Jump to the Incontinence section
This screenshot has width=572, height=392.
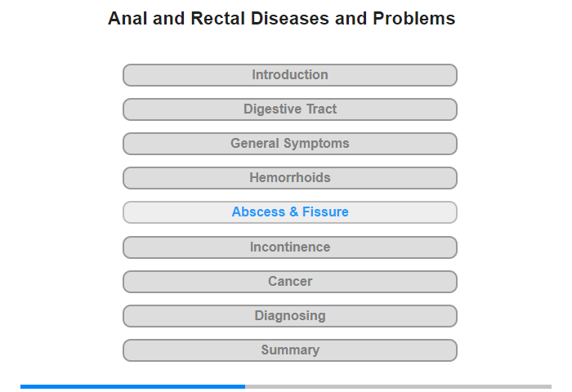pos(289,247)
